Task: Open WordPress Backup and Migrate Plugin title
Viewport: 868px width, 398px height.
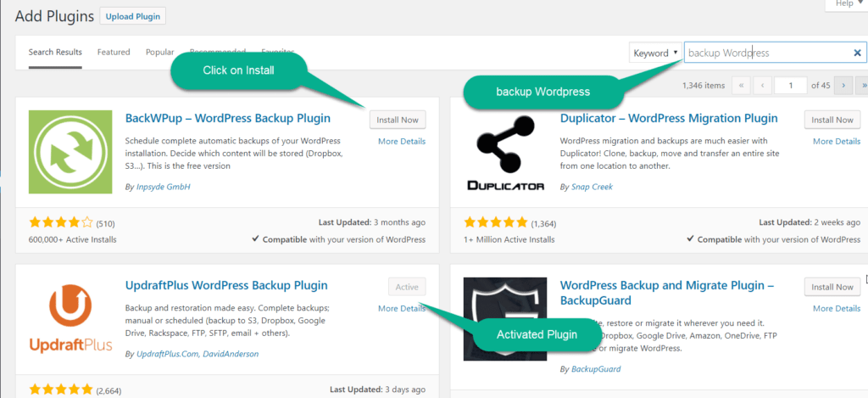Action: [667, 294]
